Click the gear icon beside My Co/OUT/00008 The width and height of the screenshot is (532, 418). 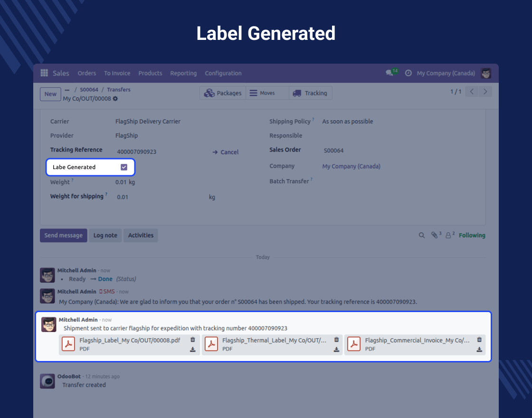coord(115,98)
